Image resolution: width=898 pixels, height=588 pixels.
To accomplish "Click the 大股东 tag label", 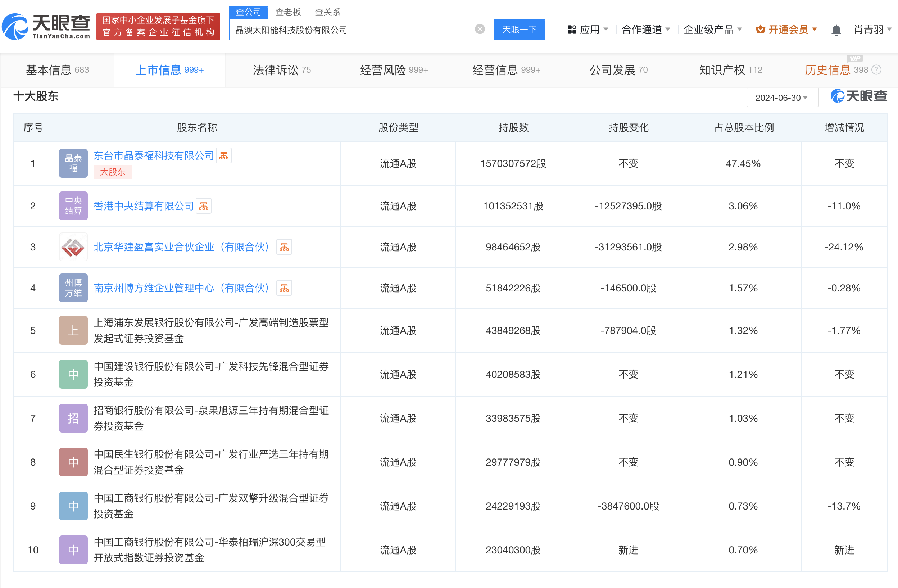I will point(113,172).
